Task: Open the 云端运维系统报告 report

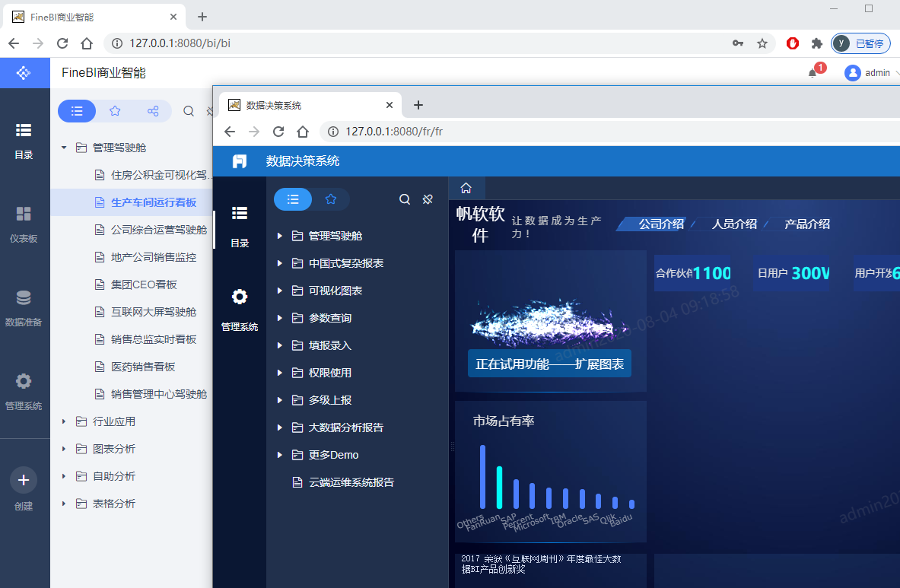Action: point(351,482)
